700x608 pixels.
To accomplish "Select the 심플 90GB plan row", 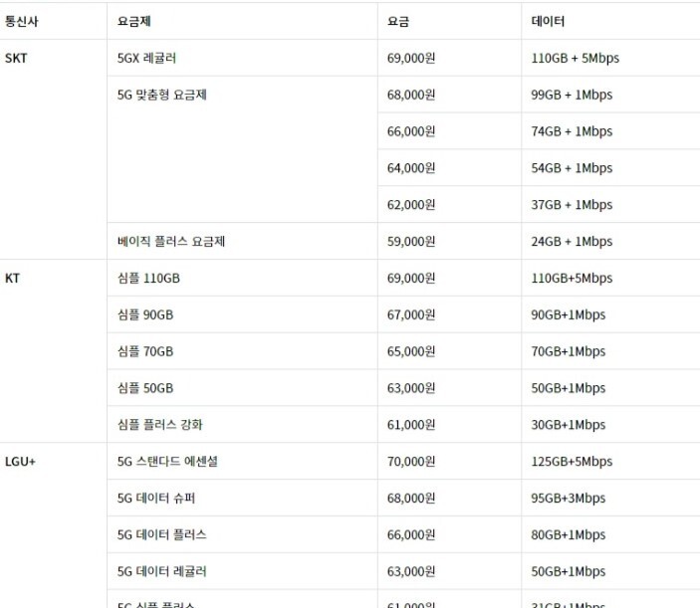I will click(145, 314).
